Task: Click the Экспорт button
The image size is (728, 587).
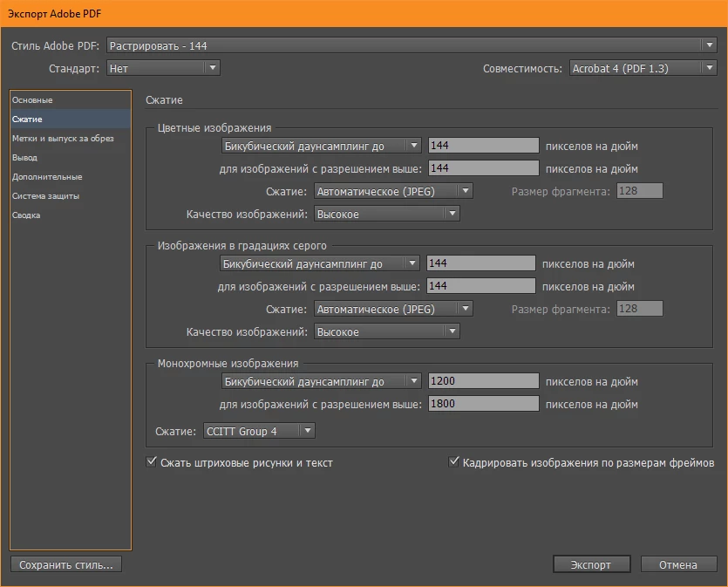Action: tap(591, 564)
